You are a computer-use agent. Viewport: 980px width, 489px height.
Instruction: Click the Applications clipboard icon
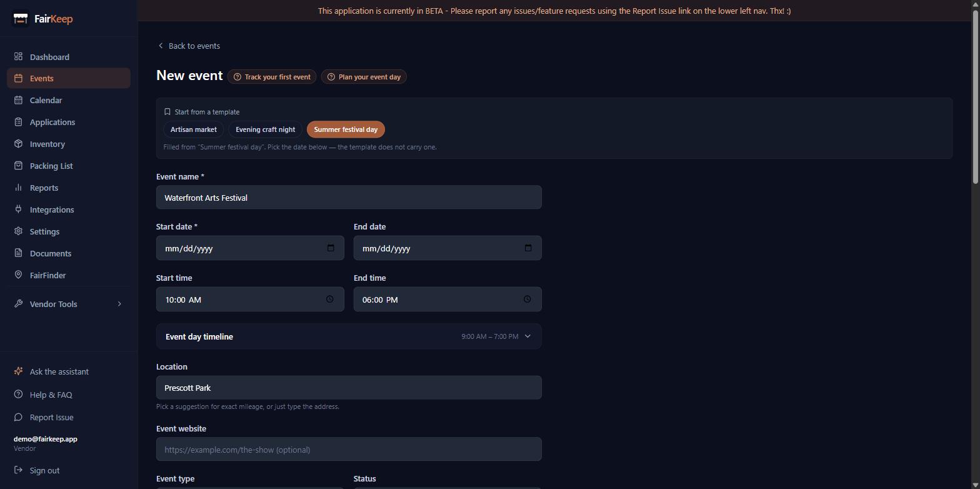[x=18, y=122]
